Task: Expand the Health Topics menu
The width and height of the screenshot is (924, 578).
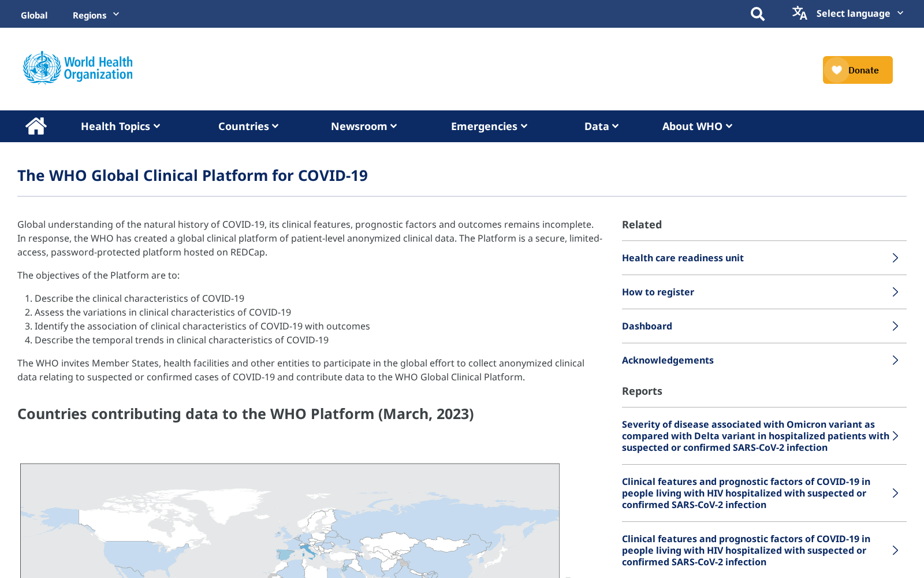Action: pyautogui.click(x=120, y=126)
